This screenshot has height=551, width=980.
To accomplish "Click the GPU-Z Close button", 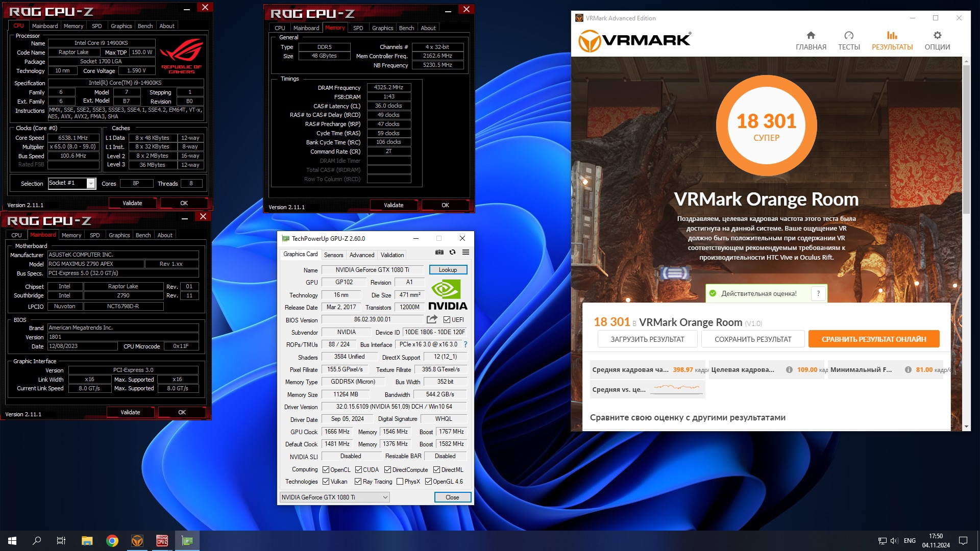I will 452,497.
